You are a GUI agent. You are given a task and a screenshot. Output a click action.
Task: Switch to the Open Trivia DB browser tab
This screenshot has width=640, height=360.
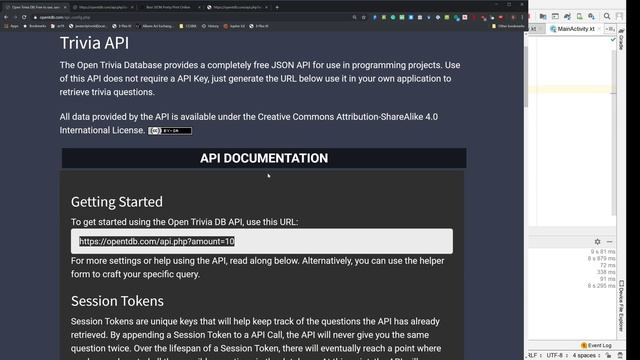35,7
